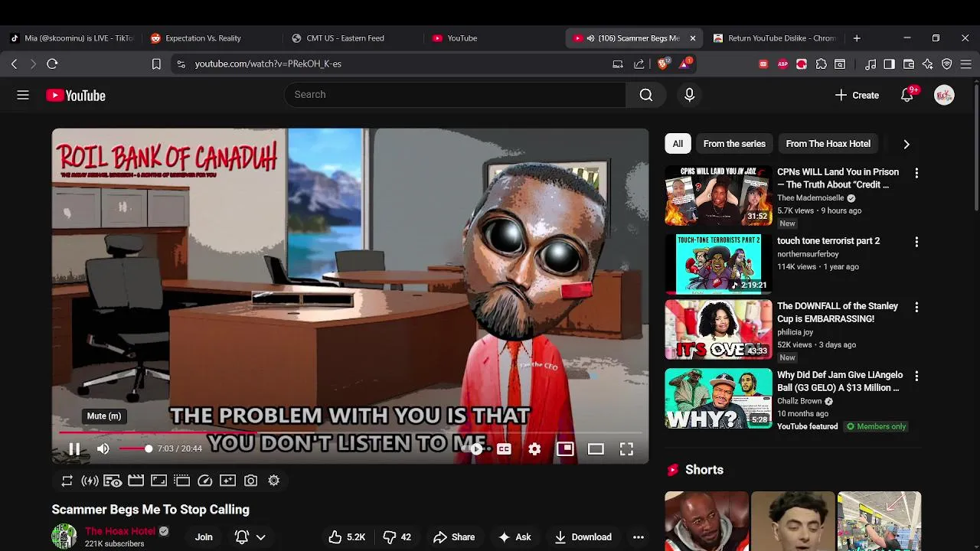Image resolution: width=980 pixels, height=551 pixels.
Task: Expand notification preferences bell dropdown
Action: pos(250,537)
